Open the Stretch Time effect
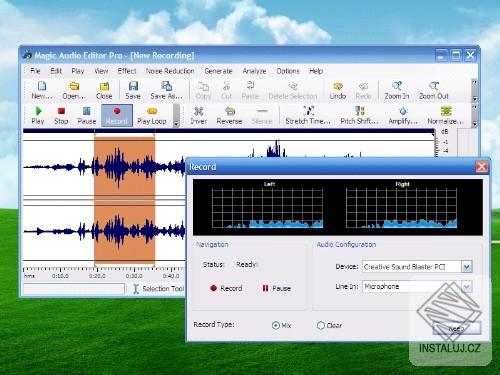 point(308,115)
